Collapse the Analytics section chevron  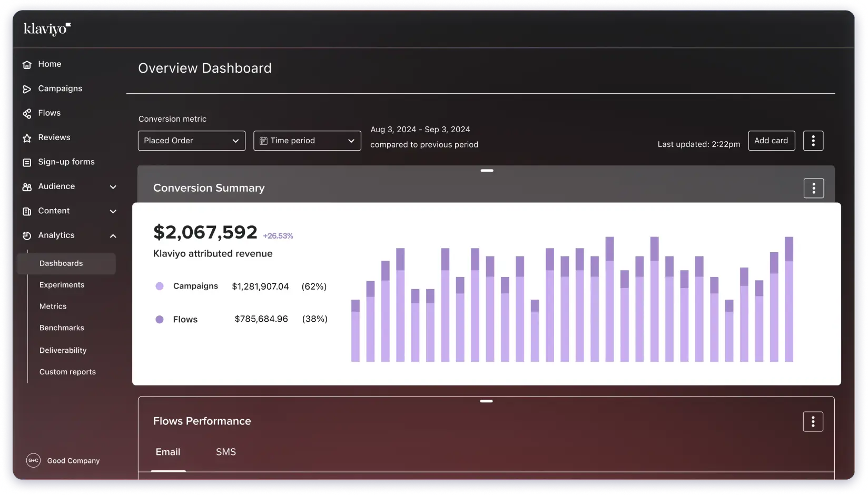[113, 236]
